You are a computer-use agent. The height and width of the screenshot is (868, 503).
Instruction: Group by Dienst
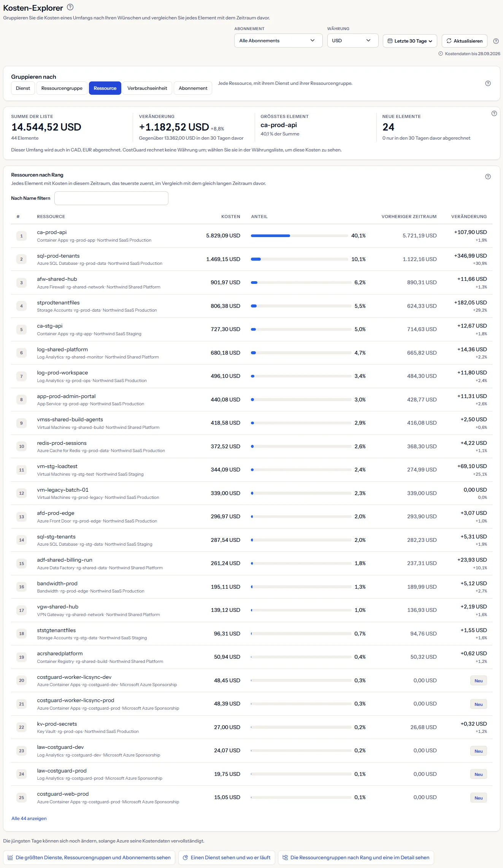23,88
